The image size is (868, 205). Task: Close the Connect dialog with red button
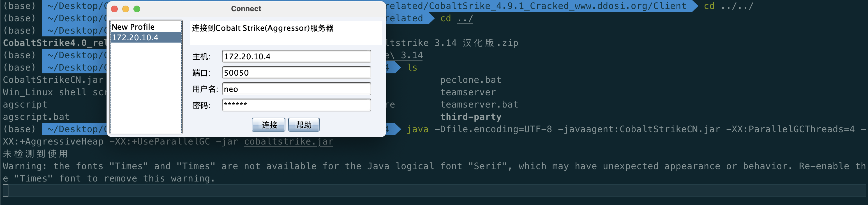(x=114, y=9)
